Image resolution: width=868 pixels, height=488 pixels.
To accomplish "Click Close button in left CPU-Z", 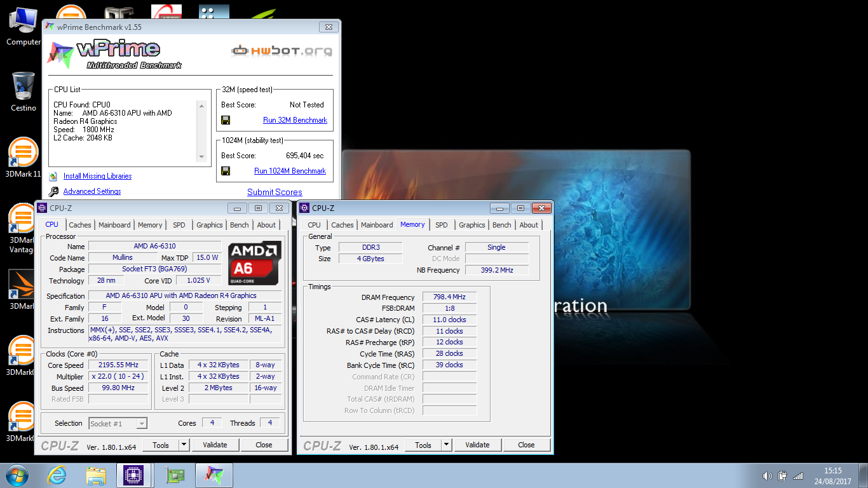I will point(264,445).
